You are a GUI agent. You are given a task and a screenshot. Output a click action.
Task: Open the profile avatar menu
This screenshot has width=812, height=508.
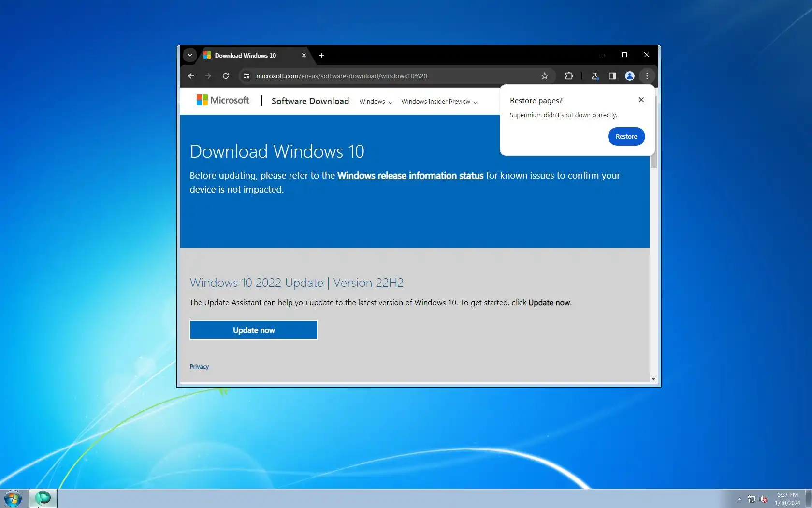[630, 76]
